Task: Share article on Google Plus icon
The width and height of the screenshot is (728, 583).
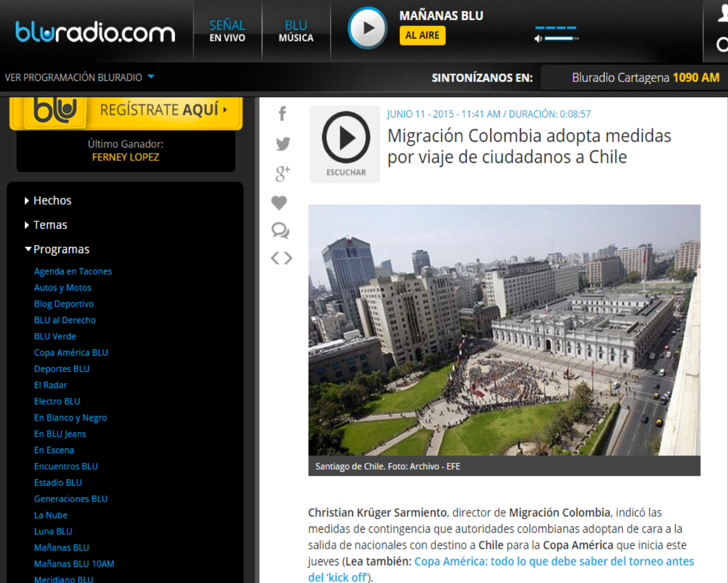Action: 282,173
